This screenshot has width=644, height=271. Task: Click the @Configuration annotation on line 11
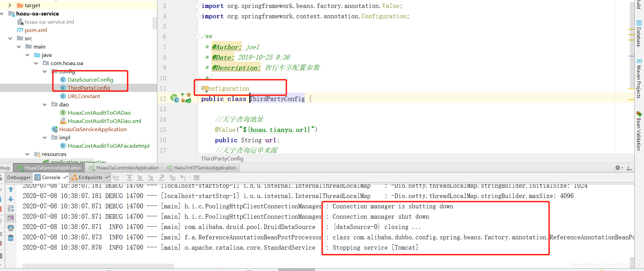click(x=225, y=88)
